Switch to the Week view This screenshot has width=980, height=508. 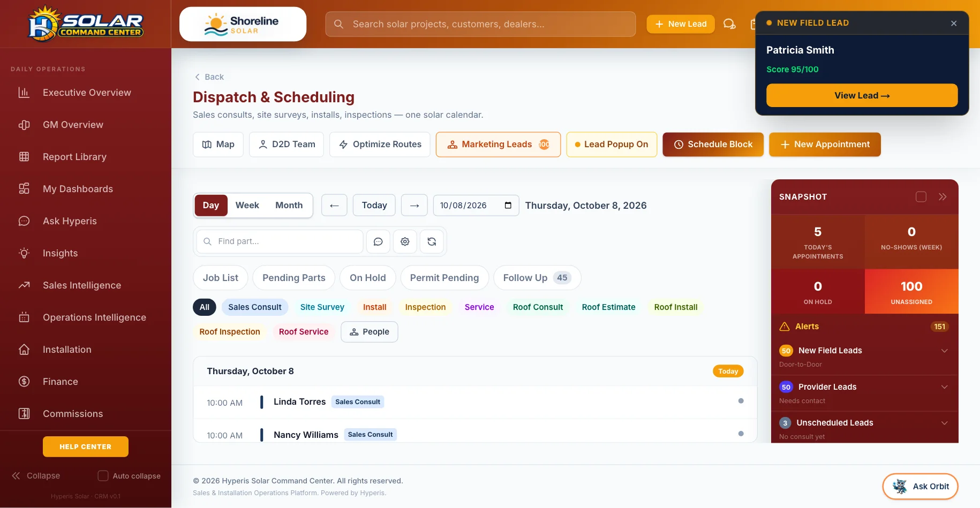tap(247, 205)
